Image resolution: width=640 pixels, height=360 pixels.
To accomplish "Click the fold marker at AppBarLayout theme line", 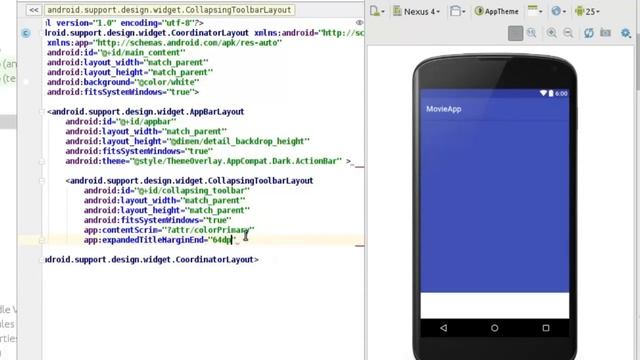I will point(42,161).
